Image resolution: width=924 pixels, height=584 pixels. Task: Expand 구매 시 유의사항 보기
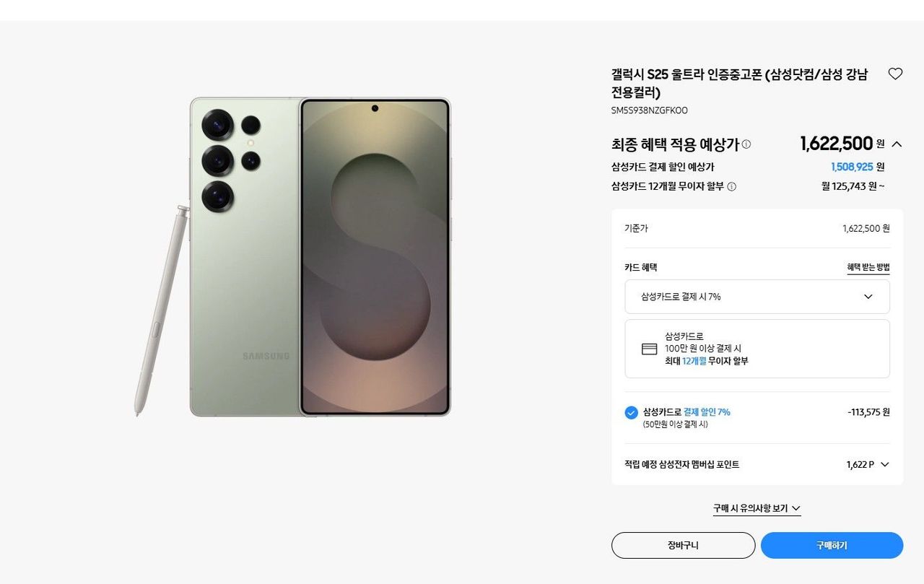pyautogui.click(x=757, y=508)
